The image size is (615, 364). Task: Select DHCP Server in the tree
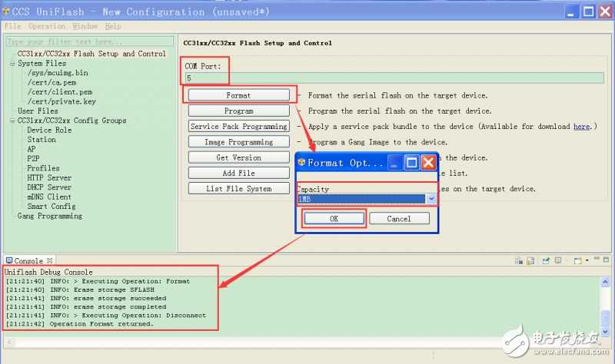[x=49, y=187]
